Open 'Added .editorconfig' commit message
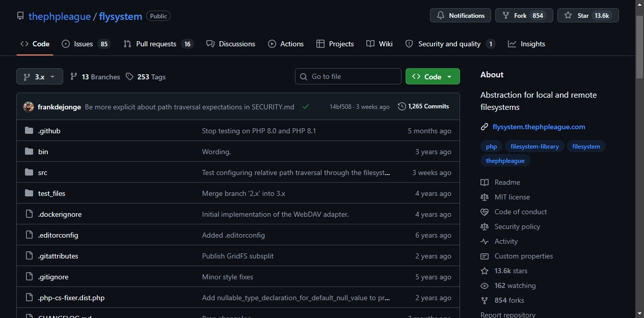 coord(233,235)
